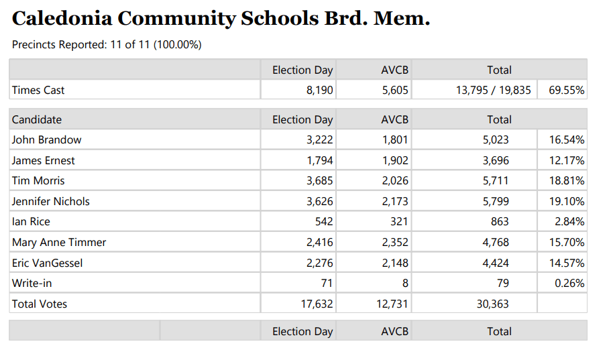Select candidate name John Brandow

[x=46, y=140]
